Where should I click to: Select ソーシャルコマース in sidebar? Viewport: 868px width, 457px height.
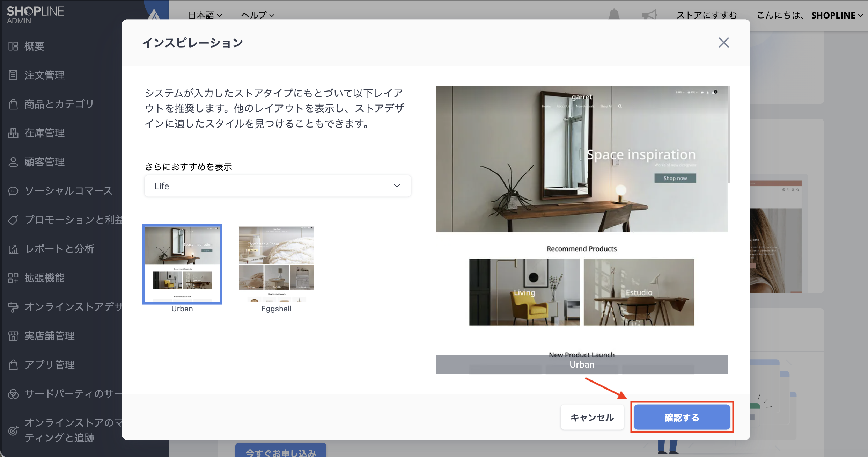point(69,191)
